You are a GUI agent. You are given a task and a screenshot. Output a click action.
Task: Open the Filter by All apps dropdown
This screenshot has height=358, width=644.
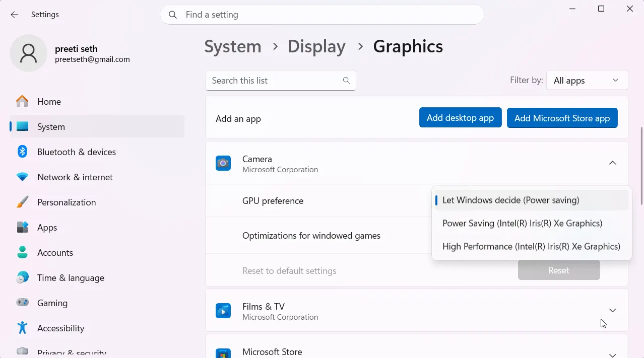(x=587, y=81)
